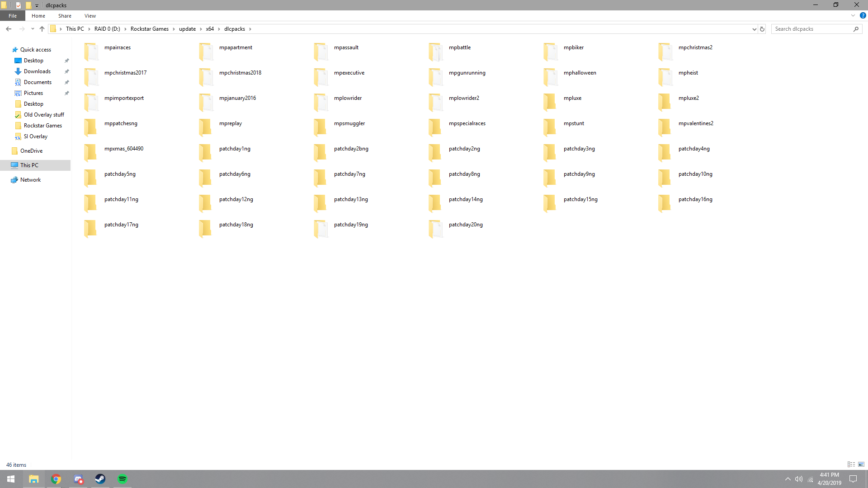Open the Help question mark icon
This screenshot has height=488, width=868.
pyautogui.click(x=863, y=15)
